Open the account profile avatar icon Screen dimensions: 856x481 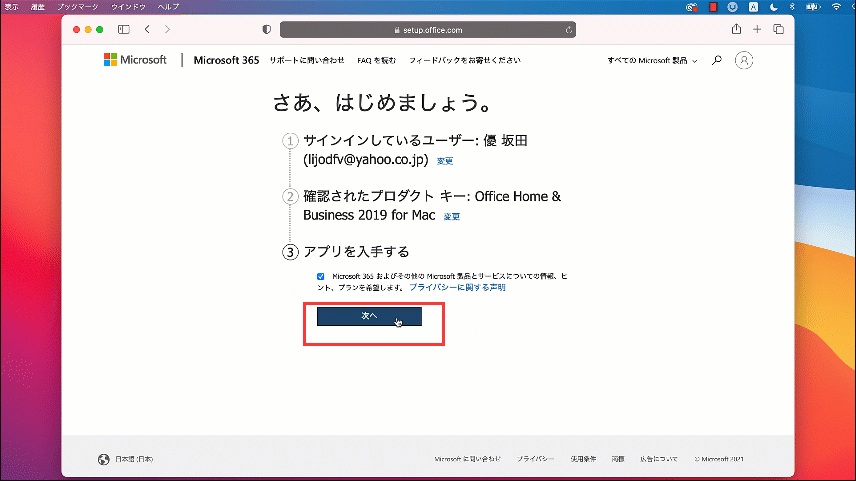(x=743, y=60)
